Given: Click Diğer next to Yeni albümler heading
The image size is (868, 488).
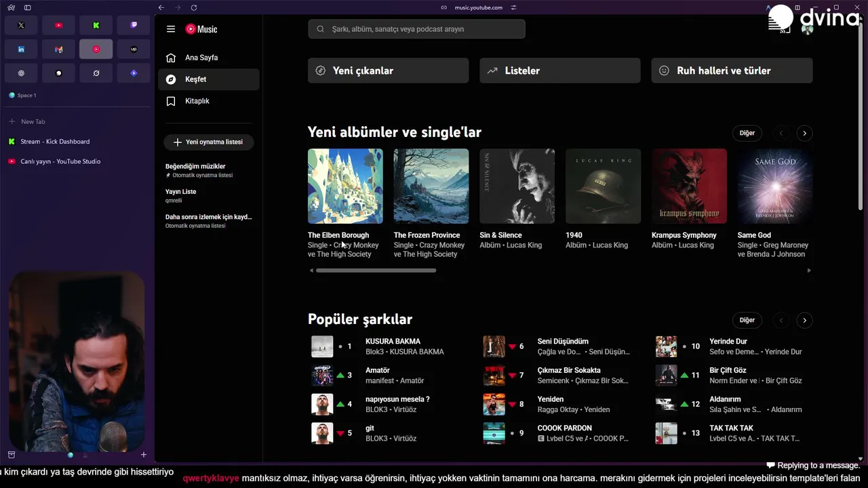Looking at the screenshot, I should pos(747,133).
